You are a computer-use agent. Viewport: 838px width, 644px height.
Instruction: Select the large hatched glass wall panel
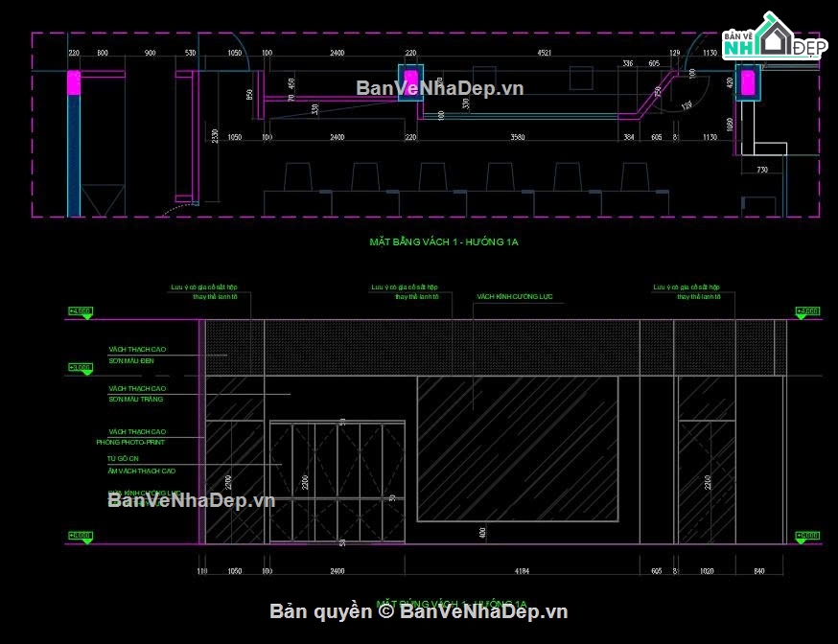[x=518, y=448]
